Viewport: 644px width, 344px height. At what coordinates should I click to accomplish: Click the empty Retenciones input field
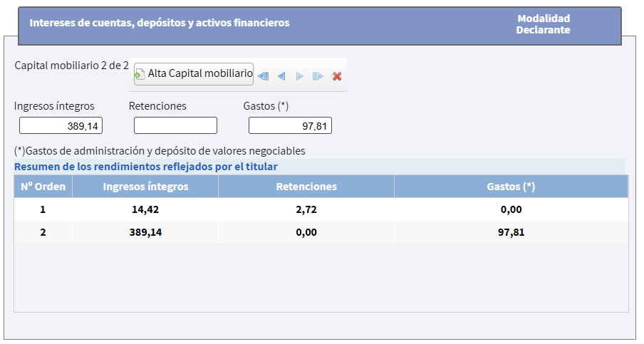coord(175,125)
